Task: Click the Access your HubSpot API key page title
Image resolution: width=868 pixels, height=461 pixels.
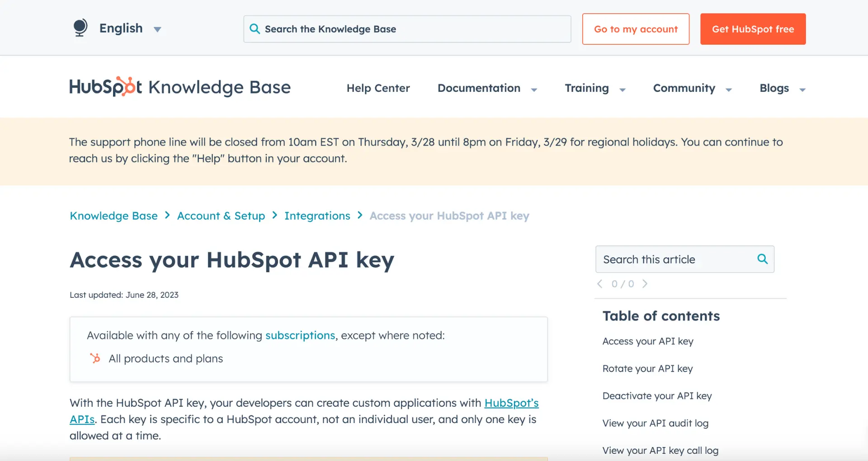Action: click(232, 260)
